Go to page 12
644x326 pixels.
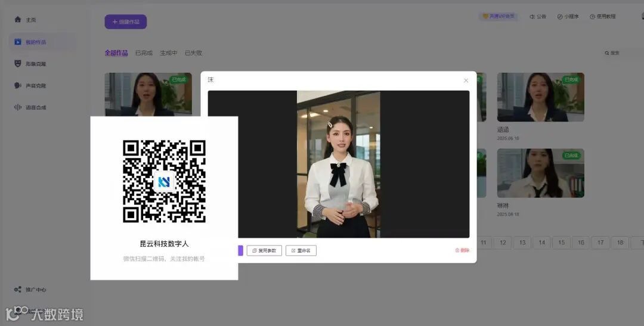coord(503,243)
